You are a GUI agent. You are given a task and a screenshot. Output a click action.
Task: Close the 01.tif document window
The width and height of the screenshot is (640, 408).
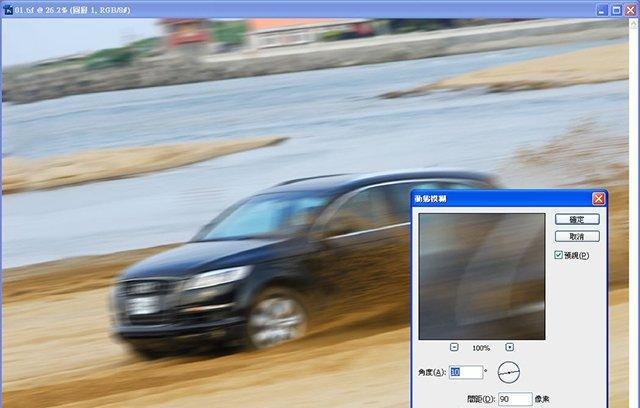pos(631,10)
